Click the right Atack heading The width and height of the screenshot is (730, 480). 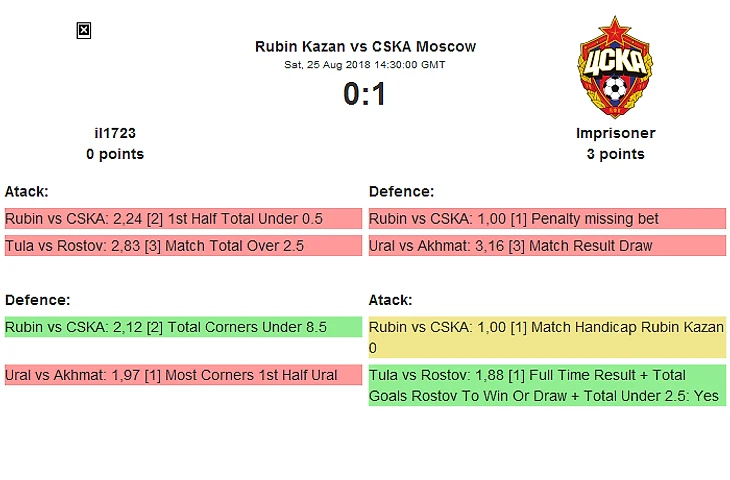coord(391,300)
